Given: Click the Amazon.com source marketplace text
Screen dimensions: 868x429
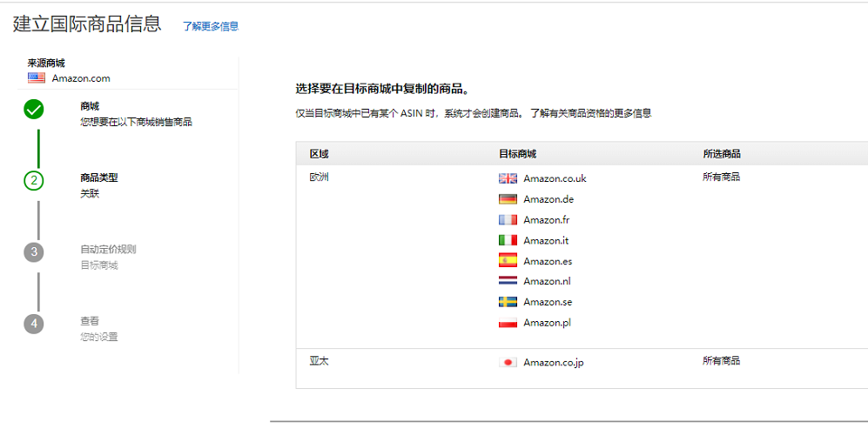Looking at the screenshot, I should (81, 78).
